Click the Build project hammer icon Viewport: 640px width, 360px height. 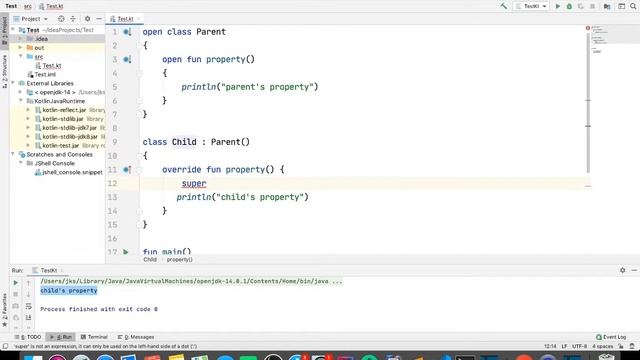pos(504,6)
